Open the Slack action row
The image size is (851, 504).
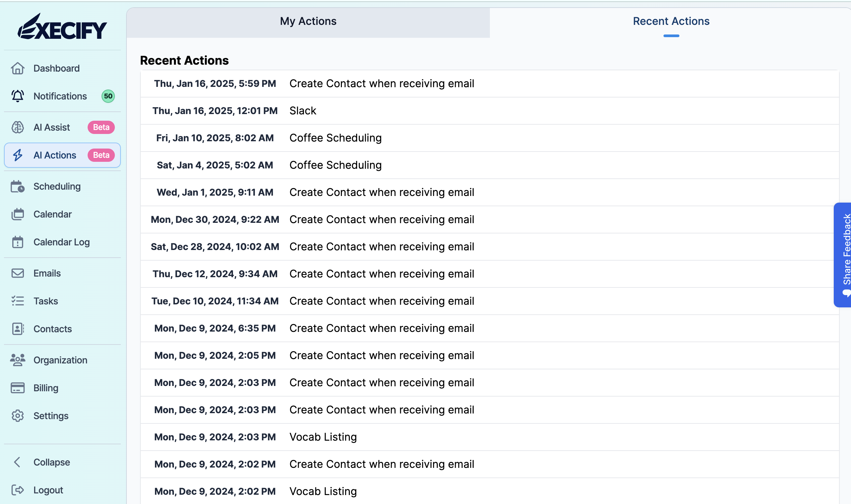point(490,111)
